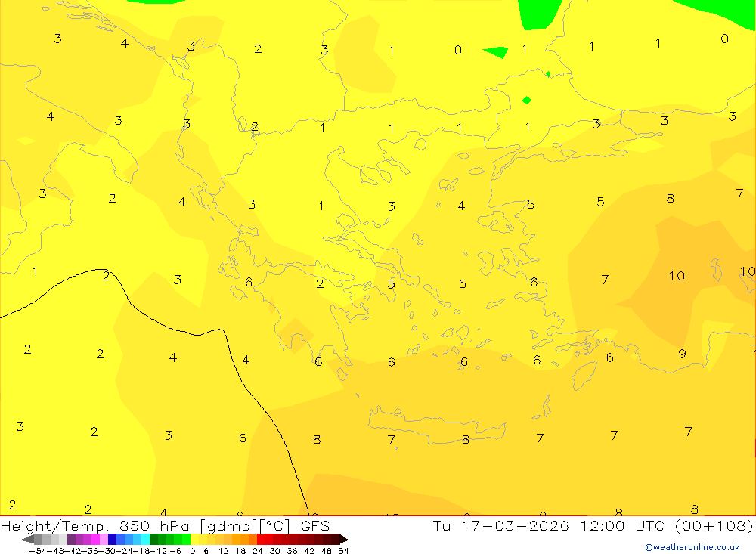Viewport: 756px width, 554px height.
Task: Click the gray left arrow tip of legend
Action: point(27,539)
